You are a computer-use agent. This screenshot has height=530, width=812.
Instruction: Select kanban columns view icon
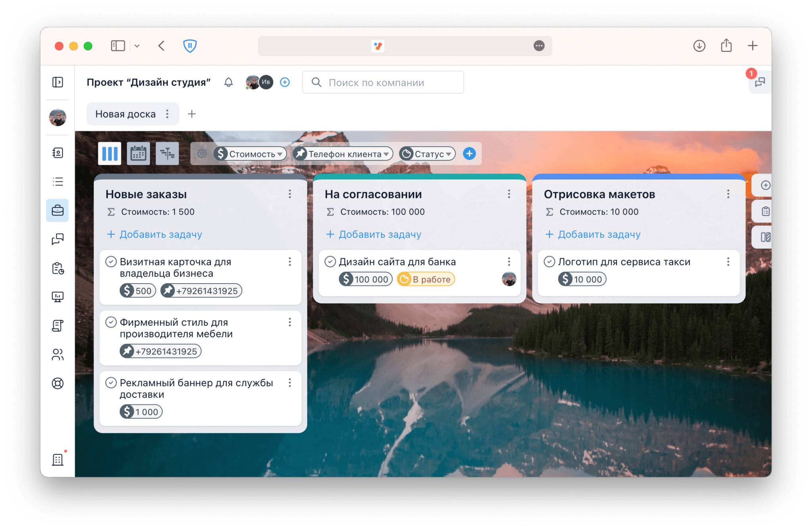[109, 154]
